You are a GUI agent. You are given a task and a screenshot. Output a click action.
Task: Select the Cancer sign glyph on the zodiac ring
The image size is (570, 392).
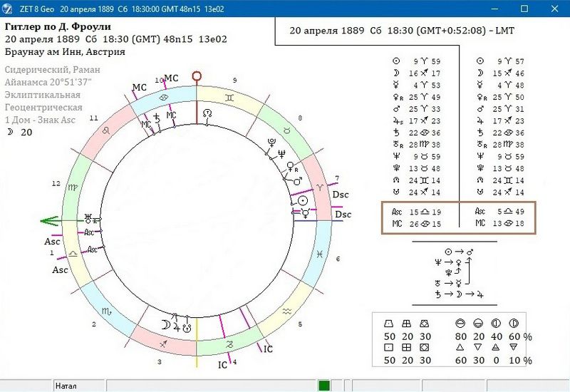click(x=164, y=98)
